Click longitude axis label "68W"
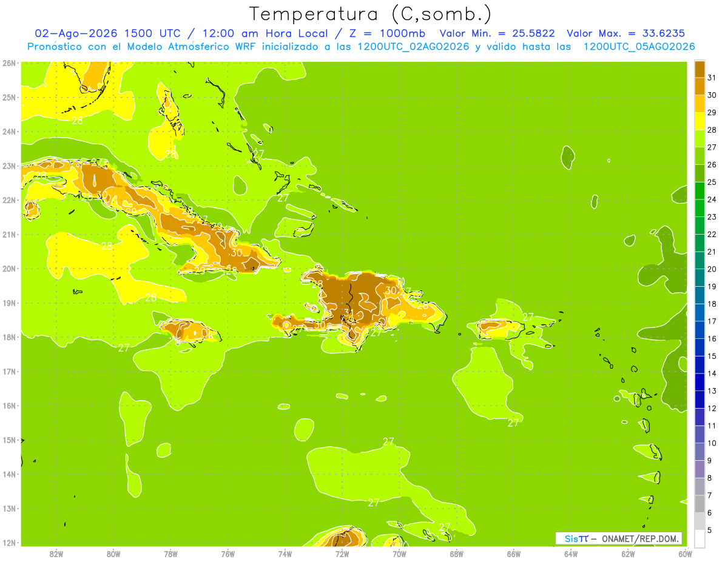The height and width of the screenshot is (562, 728). coord(457,554)
